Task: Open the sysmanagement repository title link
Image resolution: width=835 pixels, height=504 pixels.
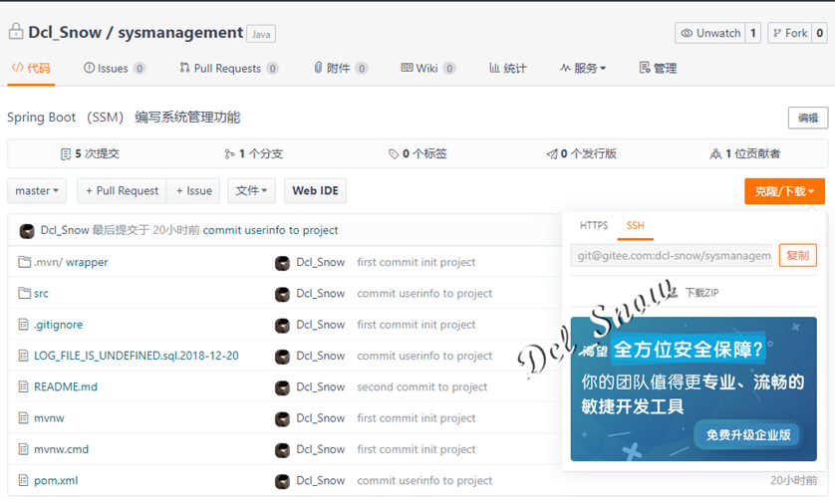Action: 180,33
